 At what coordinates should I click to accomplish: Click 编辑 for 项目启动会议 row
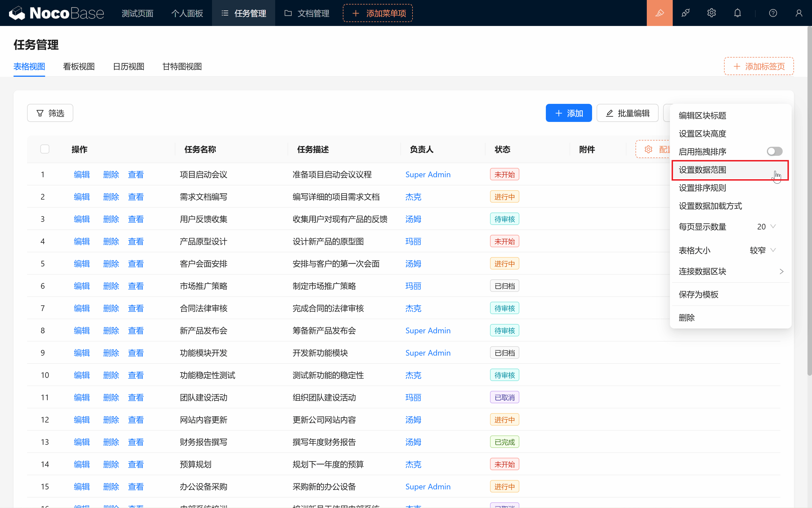pyautogui.click(x=82, y=174)
